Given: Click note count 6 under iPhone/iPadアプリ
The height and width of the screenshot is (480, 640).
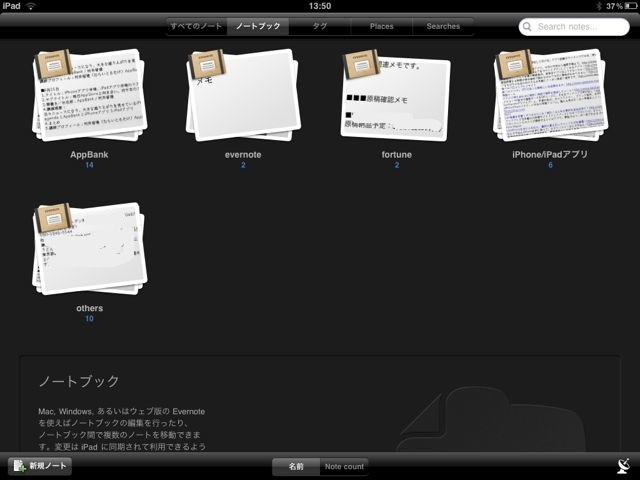Looking at the screenshot, I should click(550, 165).
